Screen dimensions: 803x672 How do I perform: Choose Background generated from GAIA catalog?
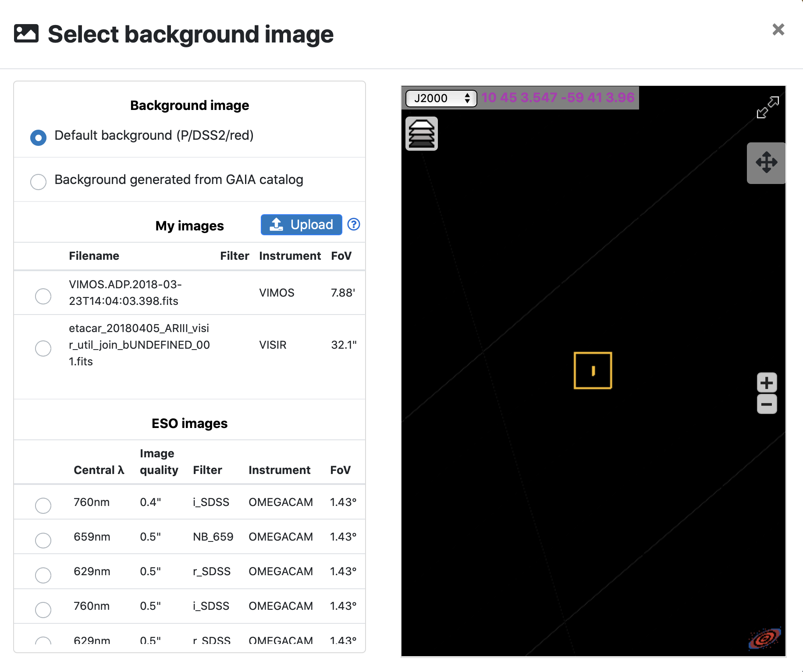point(39,181)
